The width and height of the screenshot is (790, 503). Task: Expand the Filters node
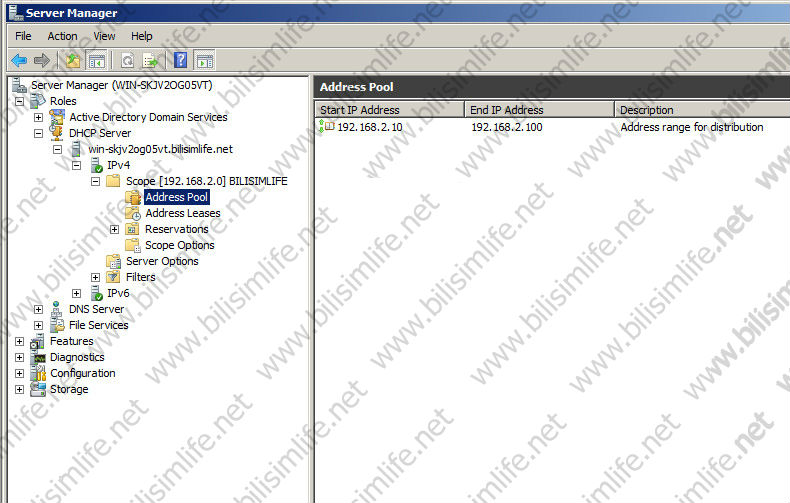pos(95,277)
